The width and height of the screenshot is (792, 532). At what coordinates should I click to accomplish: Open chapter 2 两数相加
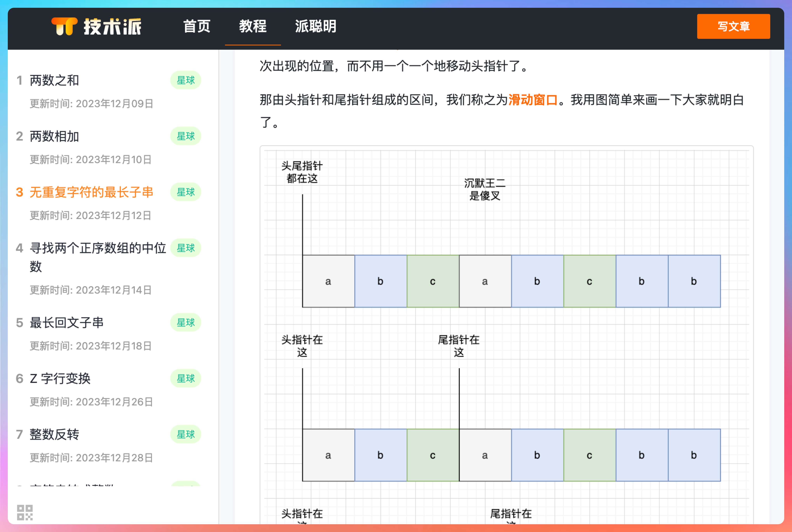pyautogui.click(x=54, y=136)
